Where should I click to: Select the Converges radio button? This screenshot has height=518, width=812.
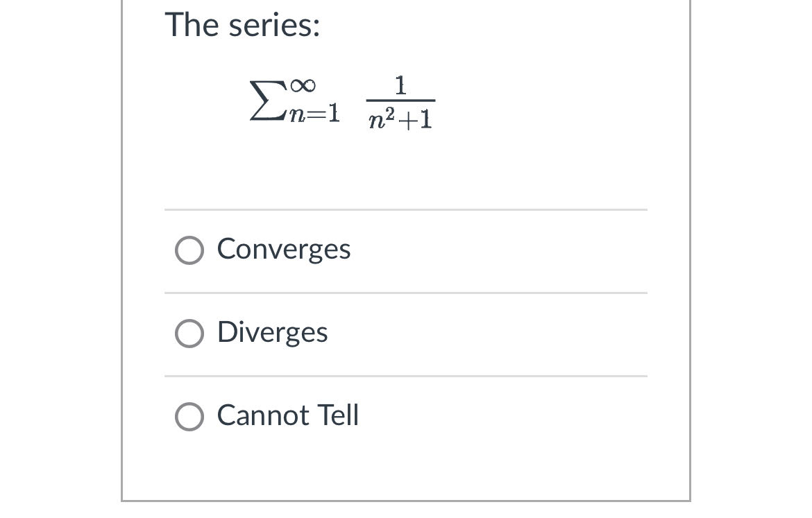point(189,250)
